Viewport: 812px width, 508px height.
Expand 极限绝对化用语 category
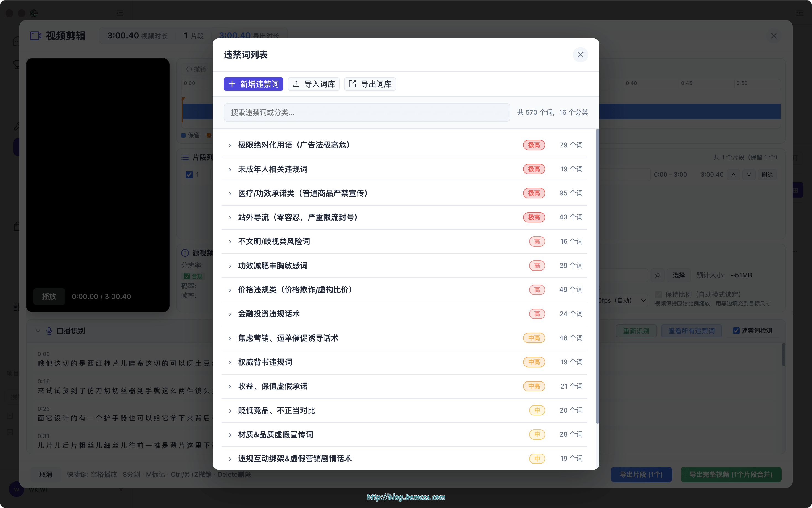coord(230,145)
